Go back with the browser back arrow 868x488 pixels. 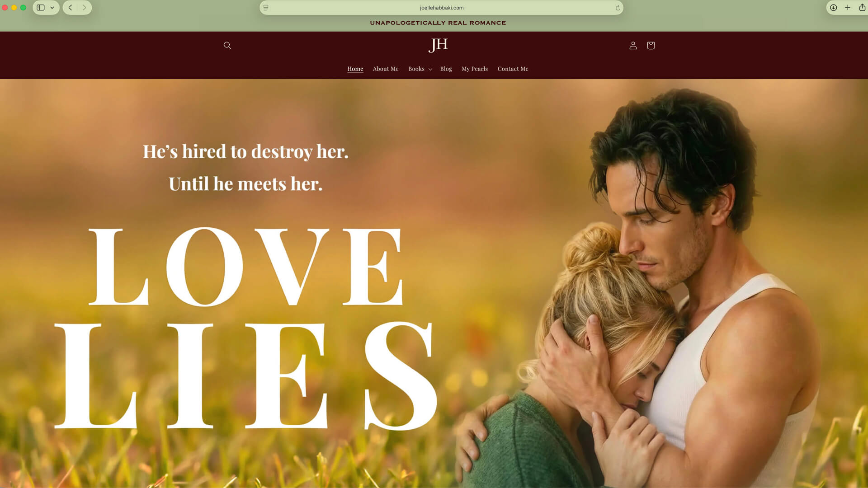(70, 8)
